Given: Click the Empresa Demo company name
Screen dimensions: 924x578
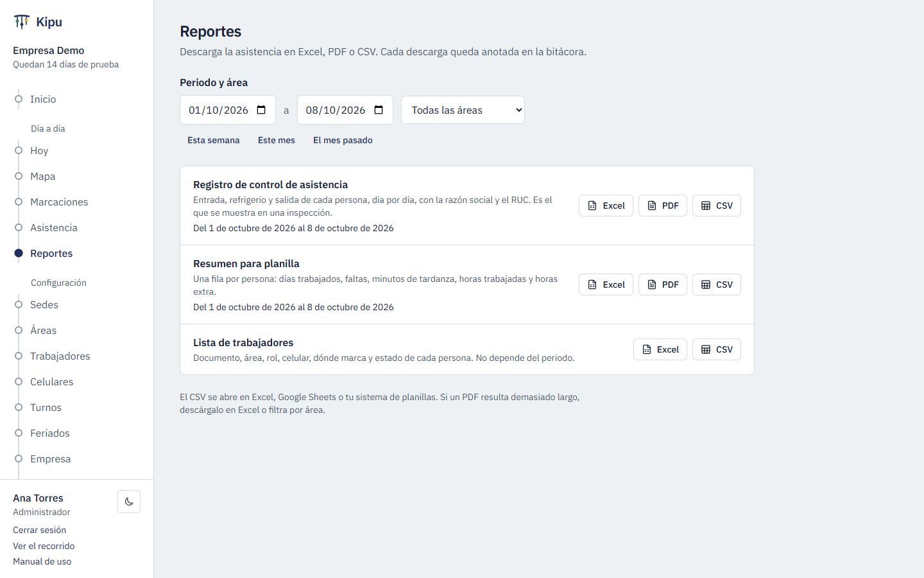Looking at the screenshot, I should click(49, 50).
